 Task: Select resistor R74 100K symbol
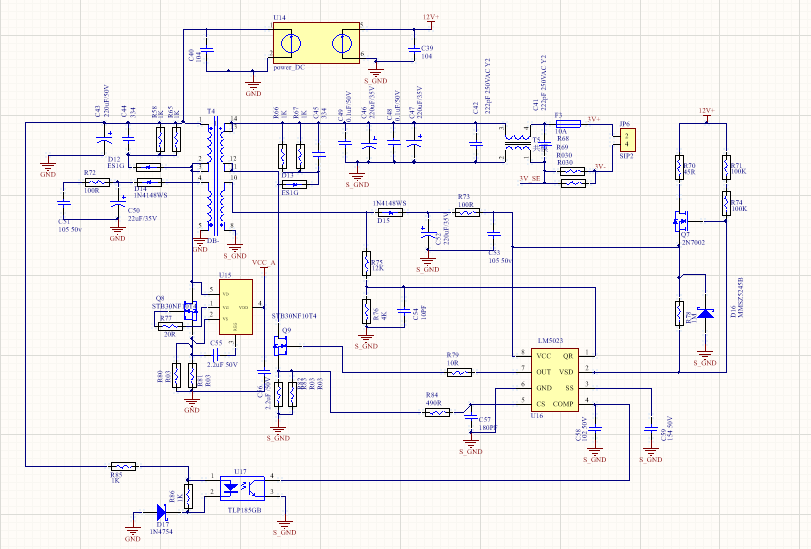727,203
